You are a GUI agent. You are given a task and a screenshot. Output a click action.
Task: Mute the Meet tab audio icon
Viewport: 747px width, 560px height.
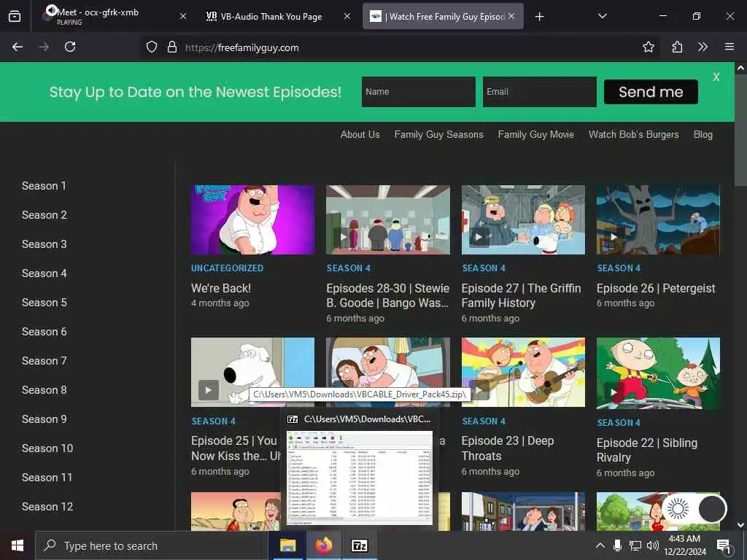coord(51,10)
